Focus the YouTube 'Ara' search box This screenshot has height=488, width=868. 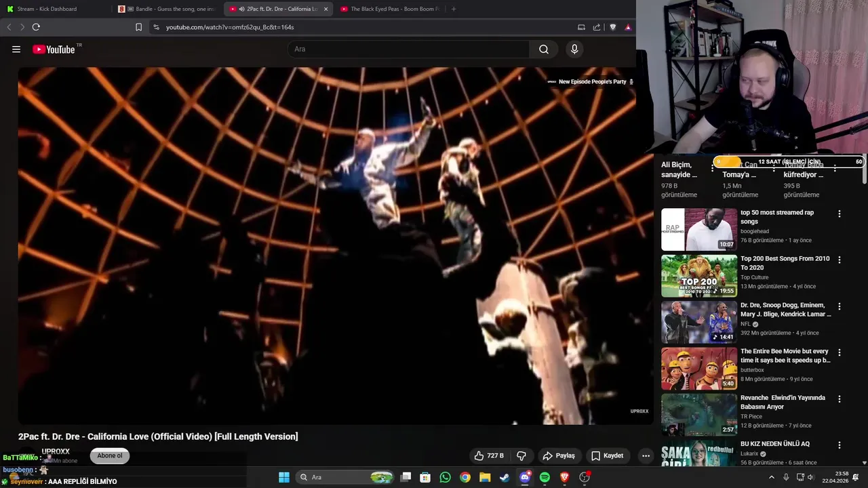(409, 49)
